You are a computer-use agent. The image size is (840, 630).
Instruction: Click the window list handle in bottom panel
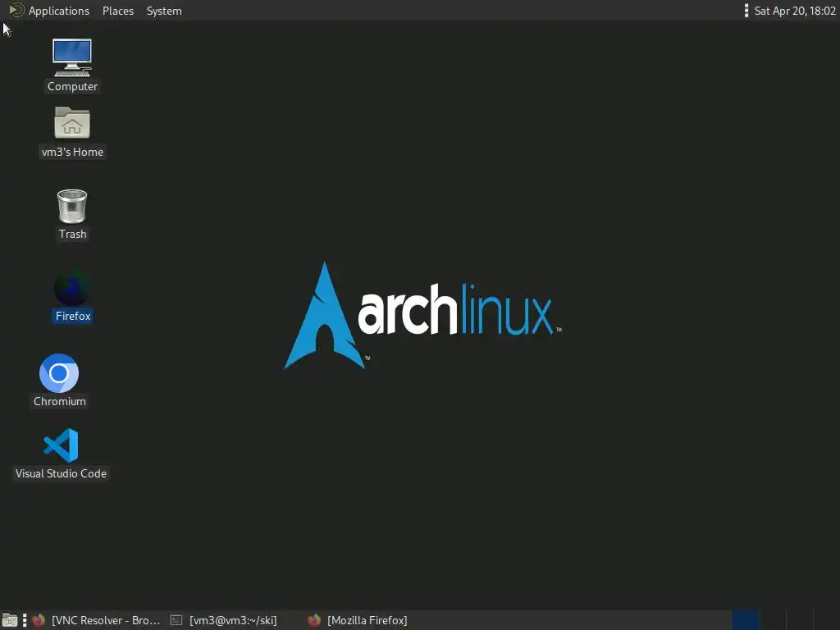[x=25, y=620]
